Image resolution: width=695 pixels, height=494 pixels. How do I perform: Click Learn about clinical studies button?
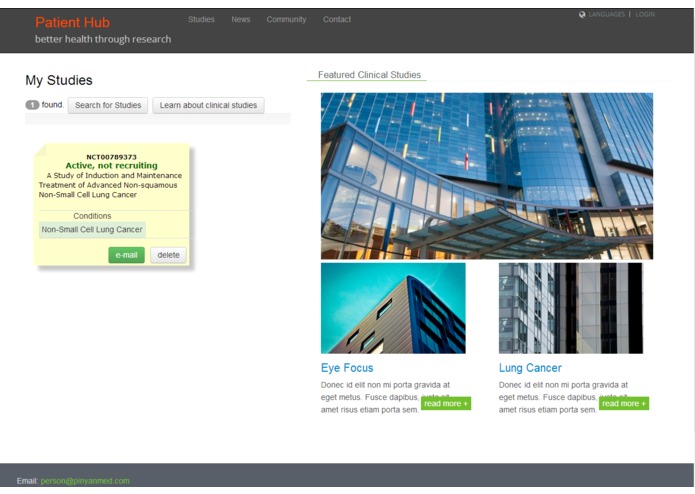coord(208,105)
